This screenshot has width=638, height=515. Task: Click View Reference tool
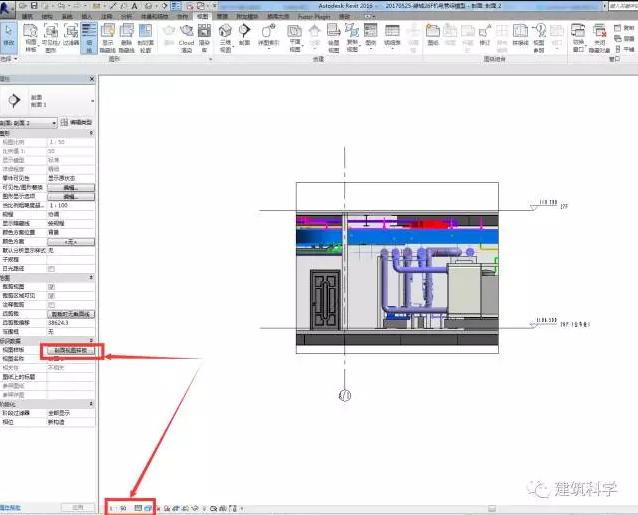tap(539, 37)
